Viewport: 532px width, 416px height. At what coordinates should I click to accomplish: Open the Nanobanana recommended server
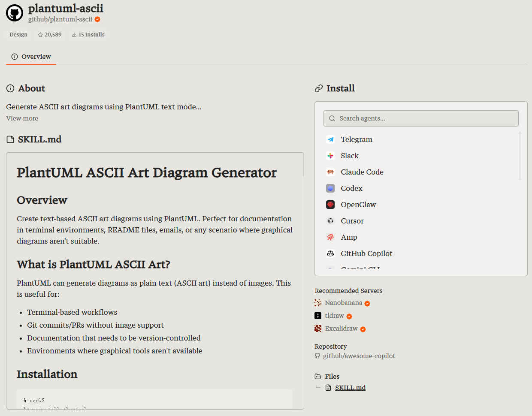pyautogui.click(x=344, y=303)
